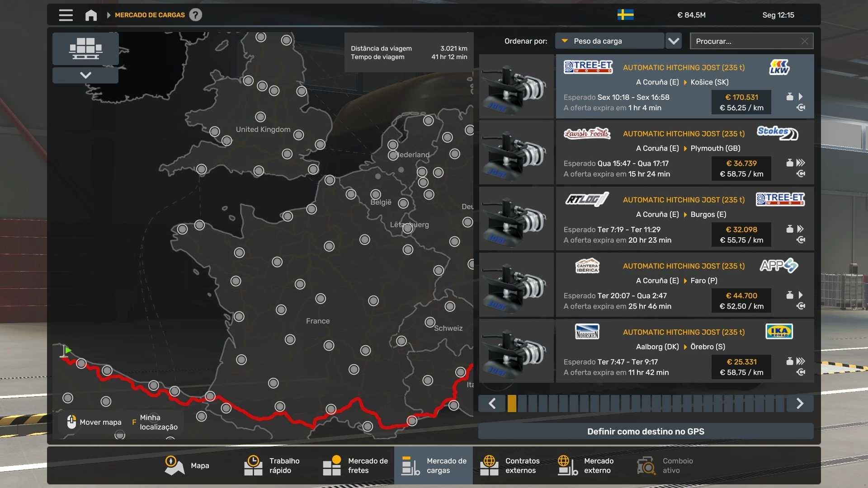Click the Lavish Foods company logo
The image size is (868, 488).
587,133
